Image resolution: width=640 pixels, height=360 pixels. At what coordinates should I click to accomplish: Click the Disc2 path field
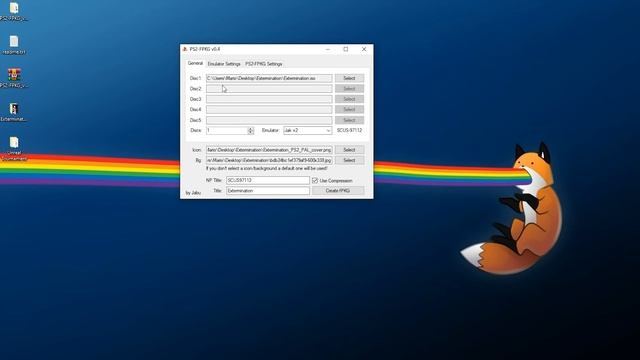click(x=269, y=89)
